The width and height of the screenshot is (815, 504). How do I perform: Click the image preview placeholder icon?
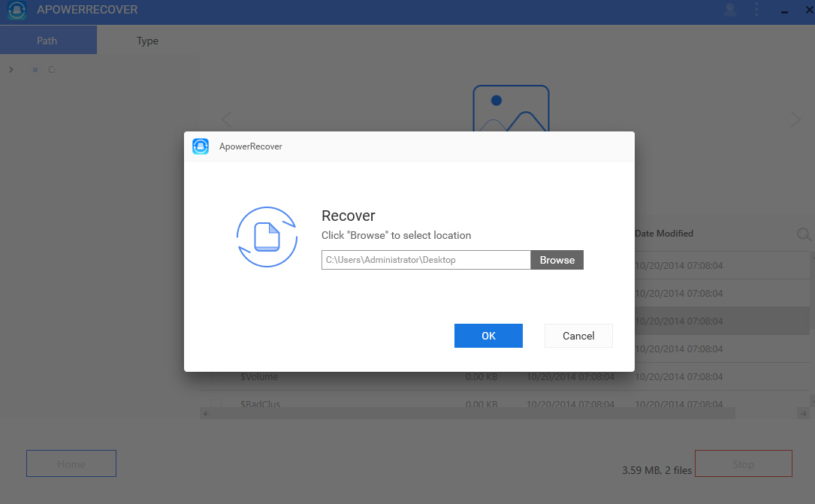511,109
